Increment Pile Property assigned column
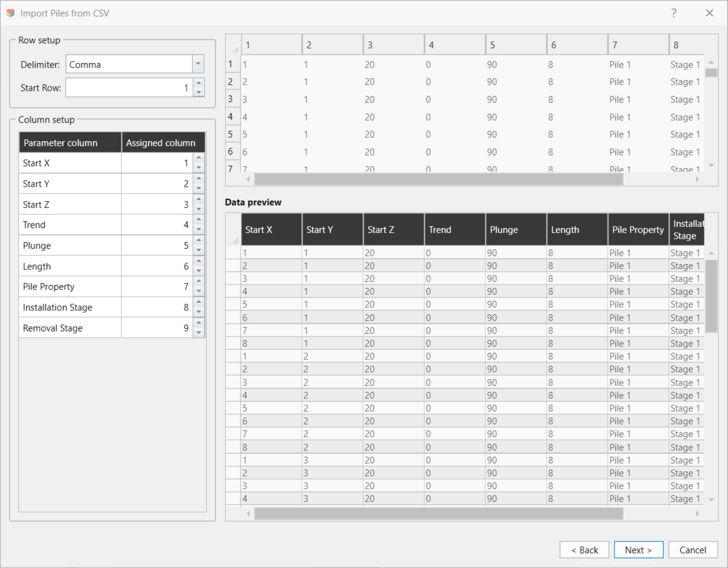This screenshot has width=728, height=568. coord(199,281)
